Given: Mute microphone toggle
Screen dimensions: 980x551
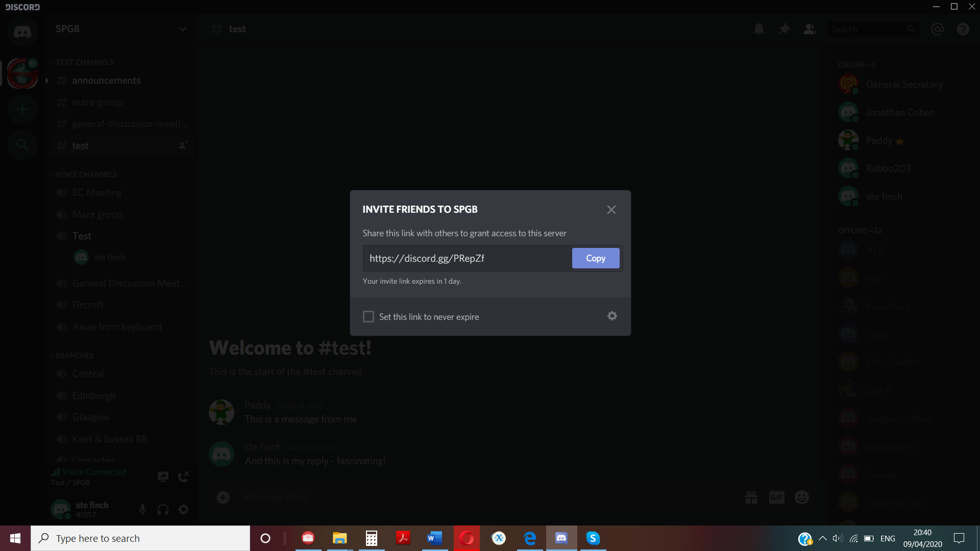Looking at the screenshot, I should 143,509.
